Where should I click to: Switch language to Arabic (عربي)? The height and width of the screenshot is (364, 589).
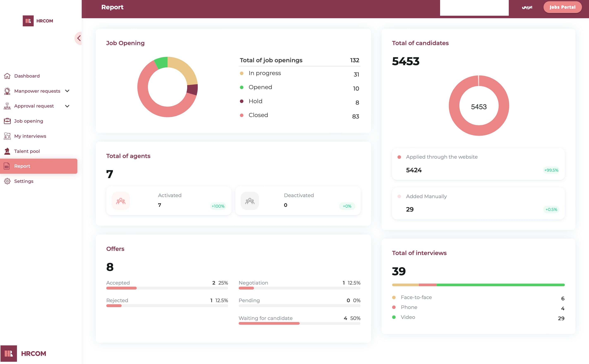pyautogui.click(x=527, y=7)
